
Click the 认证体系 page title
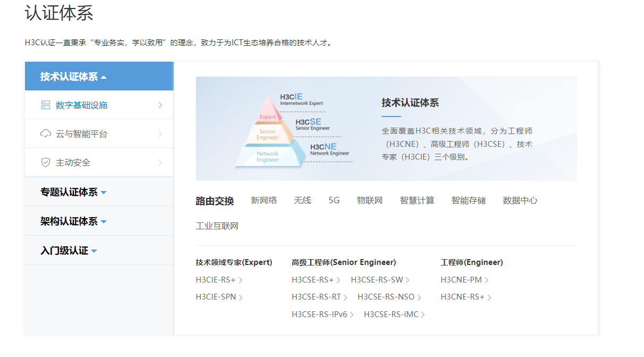[59, 13]
